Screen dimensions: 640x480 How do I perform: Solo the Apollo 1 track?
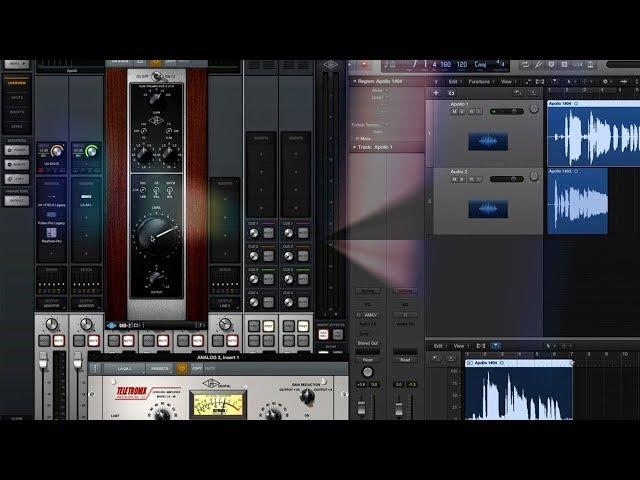[x=462, y=112]
